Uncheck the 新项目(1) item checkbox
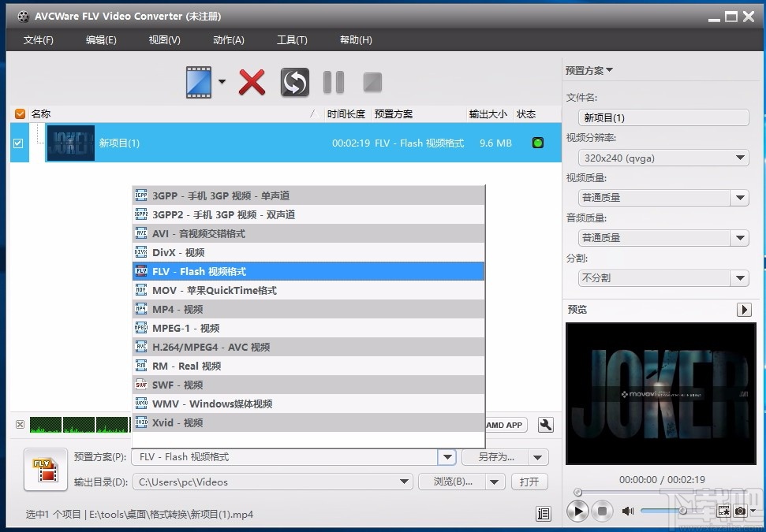766x532 pixels. (18, 143)
